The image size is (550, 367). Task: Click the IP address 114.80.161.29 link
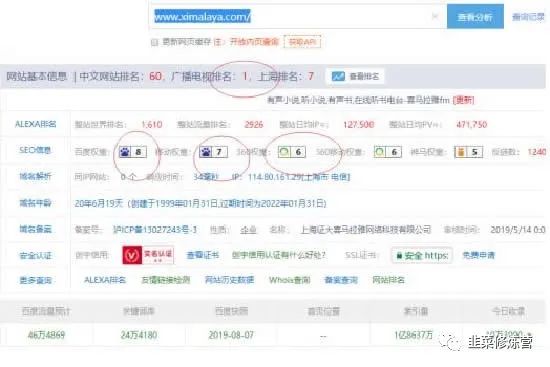pos(299,177)
